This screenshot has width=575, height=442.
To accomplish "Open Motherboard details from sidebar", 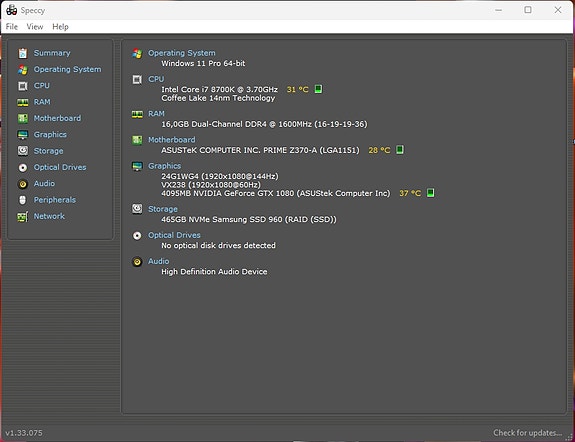I will (57, 118).
